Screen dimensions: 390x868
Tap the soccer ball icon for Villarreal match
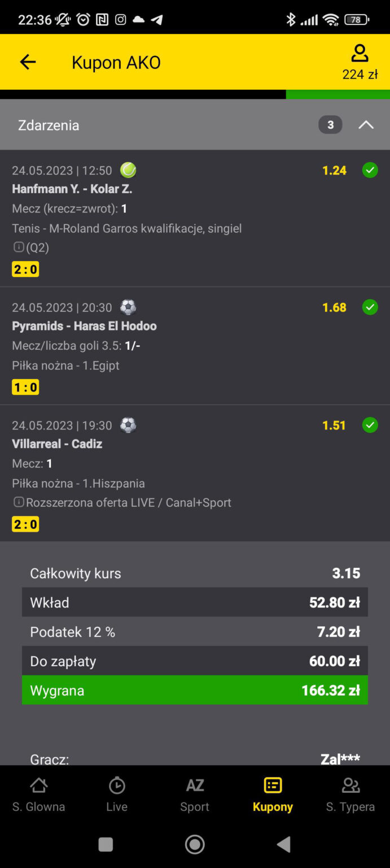point(128,425)
